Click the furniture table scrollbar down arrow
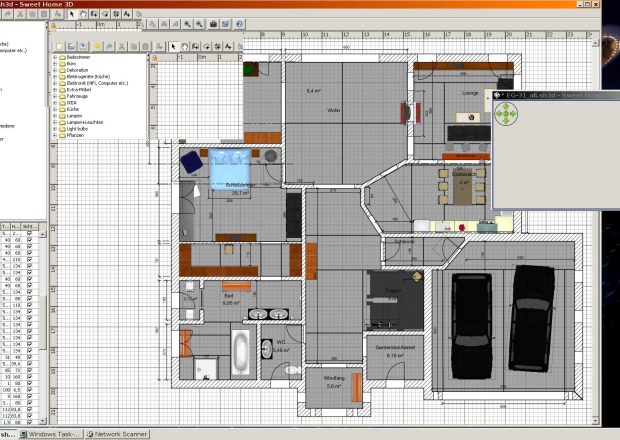The width and height of the screenshot is (620, 440). (42, 421)
